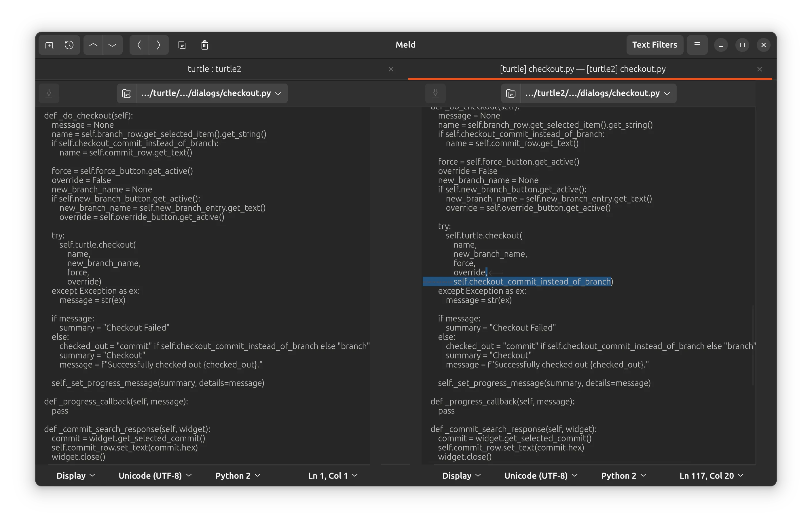Click the copy change icon in toolbar
The height and width of the screenshot is (525, 812).
tap(182, 45)
